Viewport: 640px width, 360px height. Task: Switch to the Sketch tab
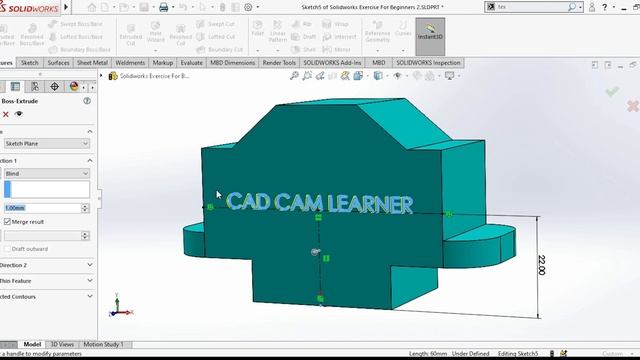29,62
